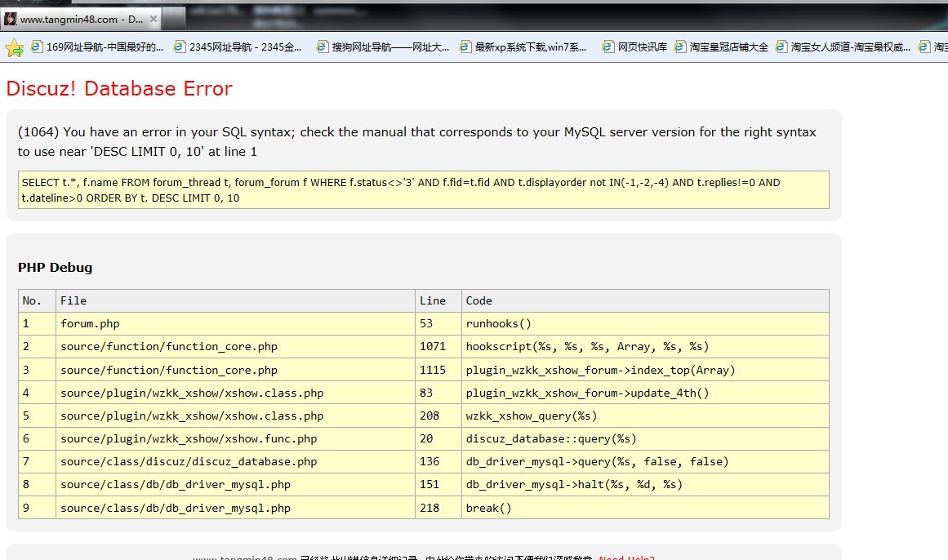Click the tangmin48 tab favicon
The image size is (948, 560).
(x=11, y=20)
